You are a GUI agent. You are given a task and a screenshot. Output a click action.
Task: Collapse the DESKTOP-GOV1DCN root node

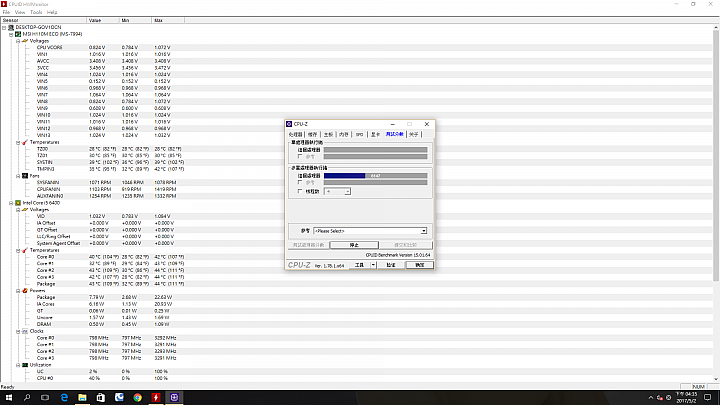4,27
